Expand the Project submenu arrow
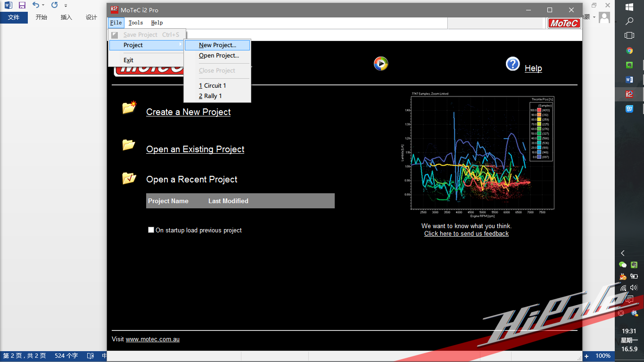Screen dimensions: 644x362 tap(181, 45)
